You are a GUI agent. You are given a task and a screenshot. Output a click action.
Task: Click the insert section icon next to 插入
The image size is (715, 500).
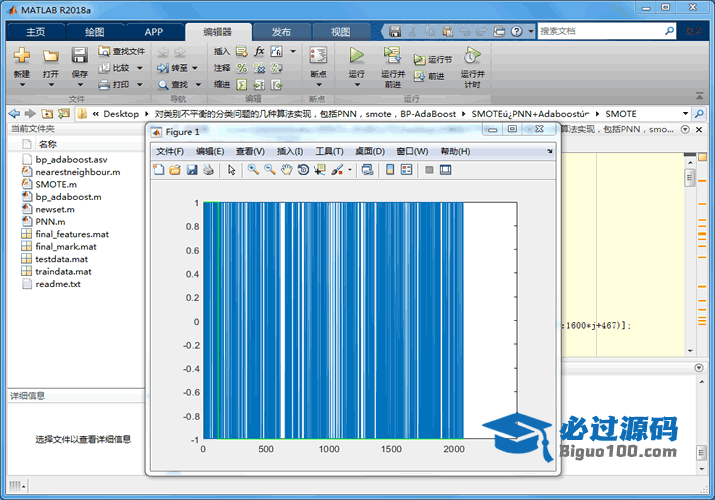tap(242, 51)
